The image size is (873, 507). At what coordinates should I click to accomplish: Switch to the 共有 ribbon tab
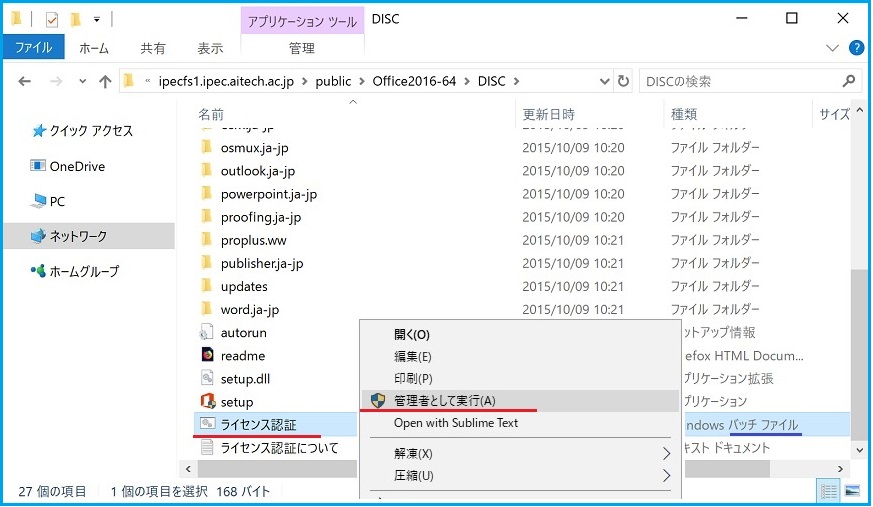[x=153, y=48]
